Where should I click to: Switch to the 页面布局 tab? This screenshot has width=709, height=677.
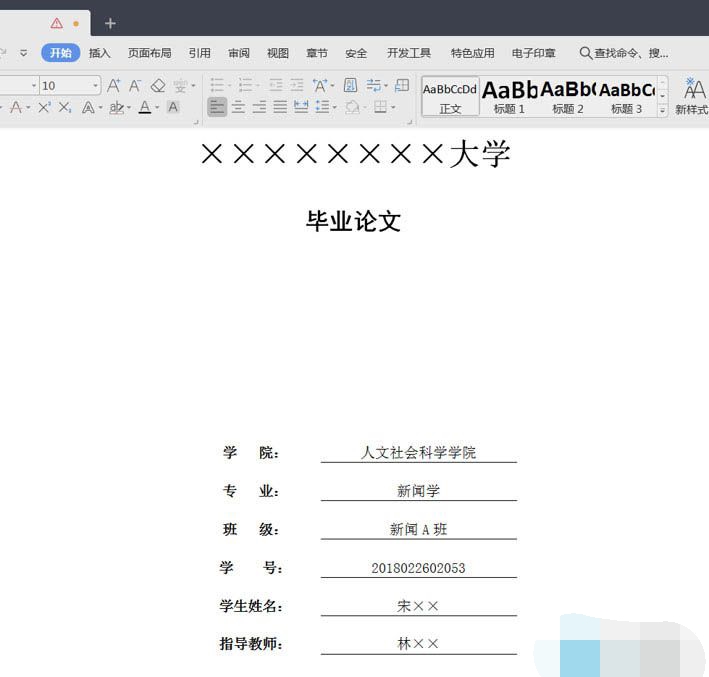pos(149,53)
